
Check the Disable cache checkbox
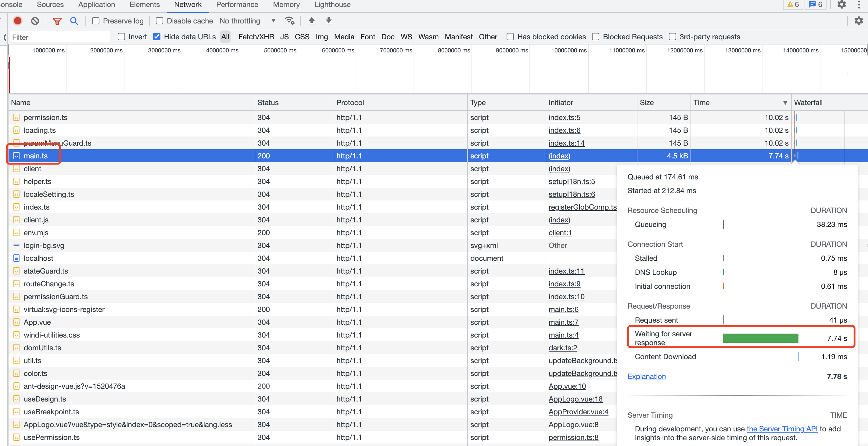click(x=160, y=21)
